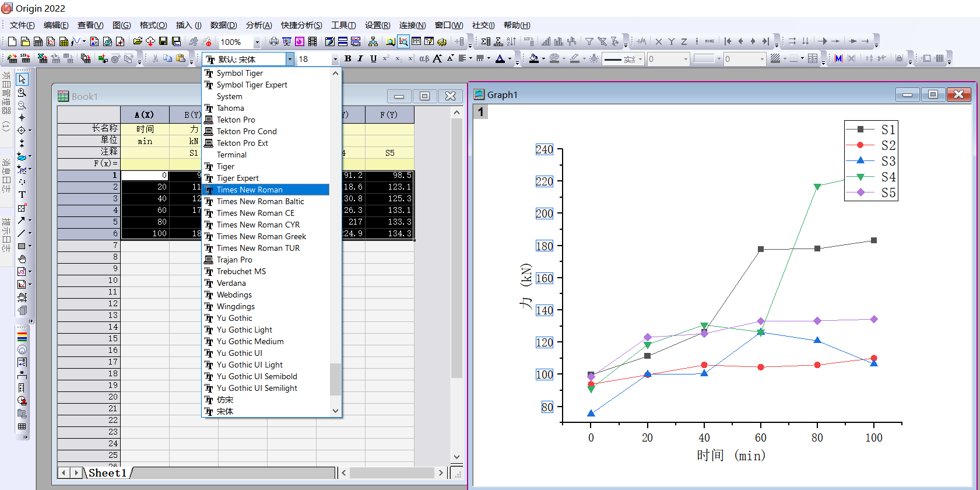Expand the text alignment dropdown arrow
Image resolution: width=980 pixels, height=490 pixels.
470,59
